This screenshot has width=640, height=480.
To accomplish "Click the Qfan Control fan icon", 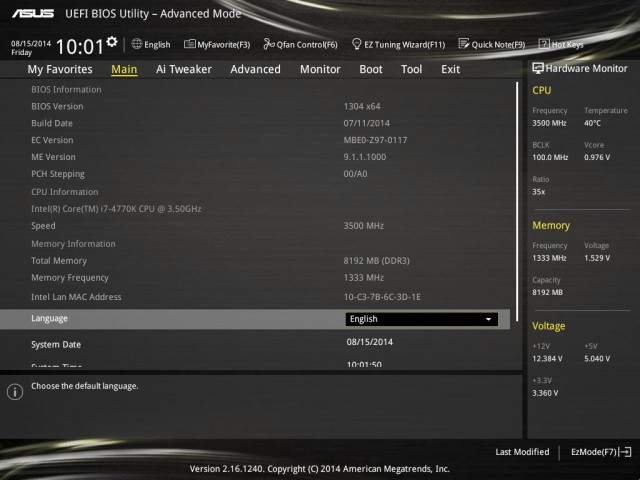I will click(x=269, y=44).
